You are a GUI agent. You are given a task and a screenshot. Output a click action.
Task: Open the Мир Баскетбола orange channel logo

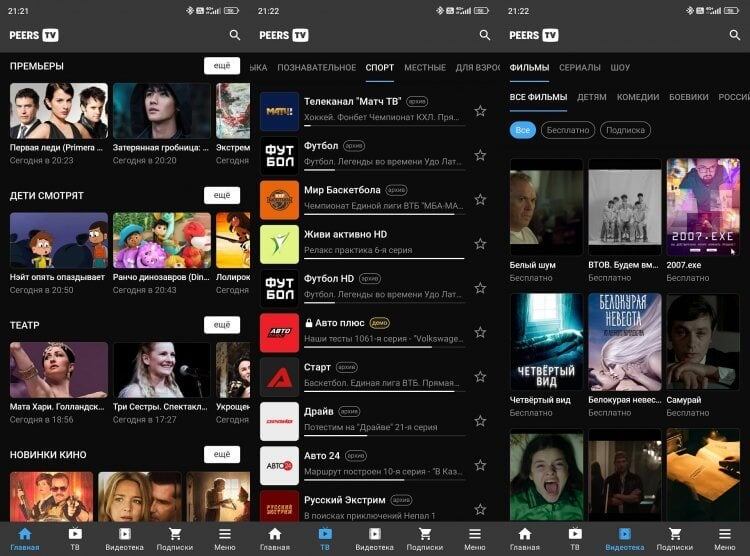click(279, 200)
